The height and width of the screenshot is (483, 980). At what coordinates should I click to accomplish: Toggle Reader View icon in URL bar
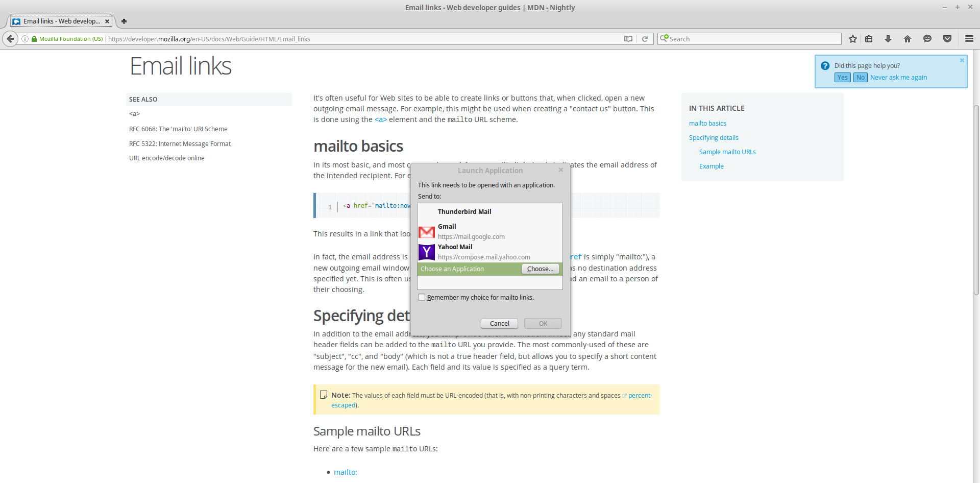point(628,39)
